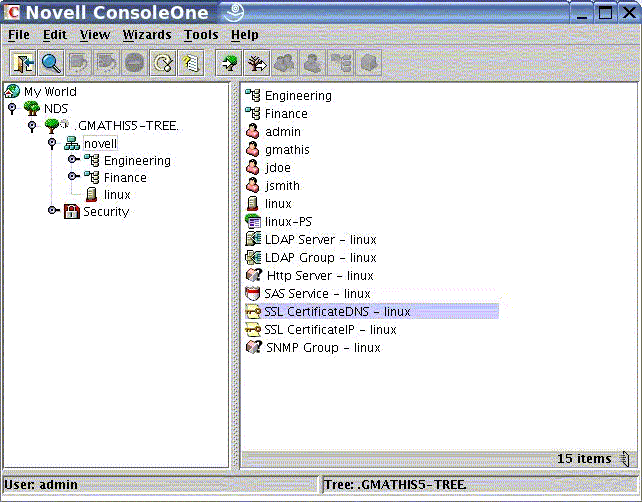Click the User: admin status field
The width and height of the screenshot is (642, 502).
click(x=160, y=484)
